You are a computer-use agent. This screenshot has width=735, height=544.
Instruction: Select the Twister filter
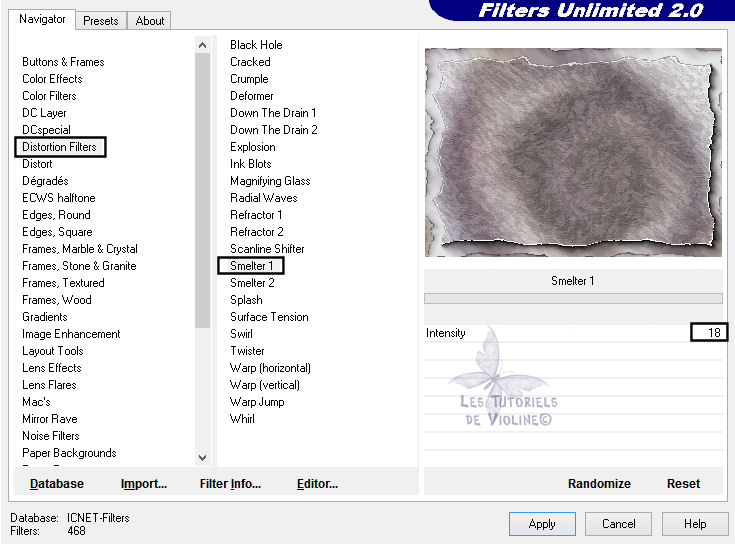[x=247, y=351]
